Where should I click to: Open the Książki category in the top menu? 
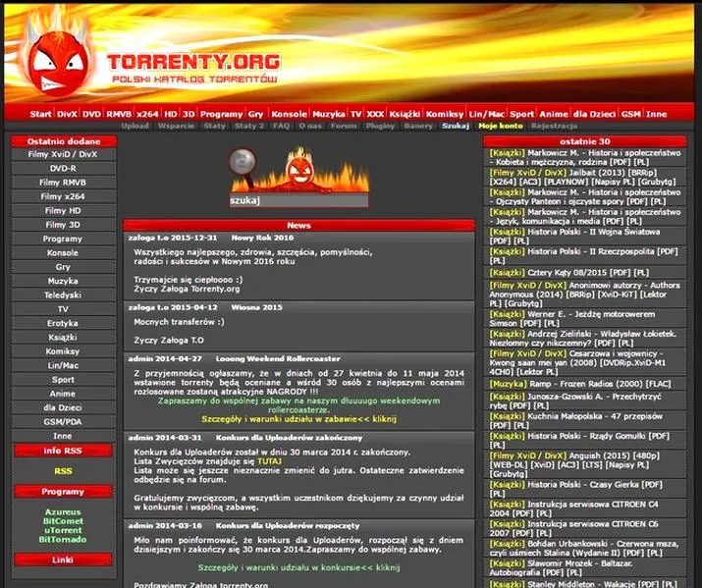click(405, 114)
